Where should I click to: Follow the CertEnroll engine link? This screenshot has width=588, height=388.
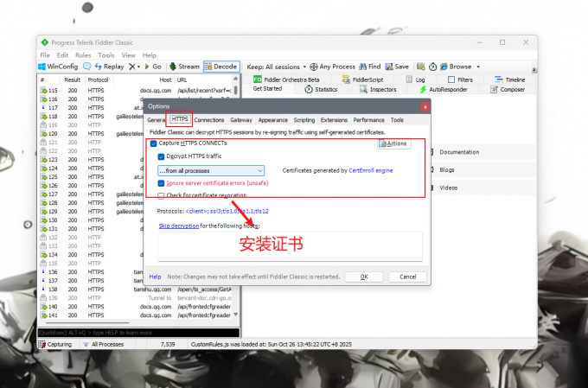370,171
